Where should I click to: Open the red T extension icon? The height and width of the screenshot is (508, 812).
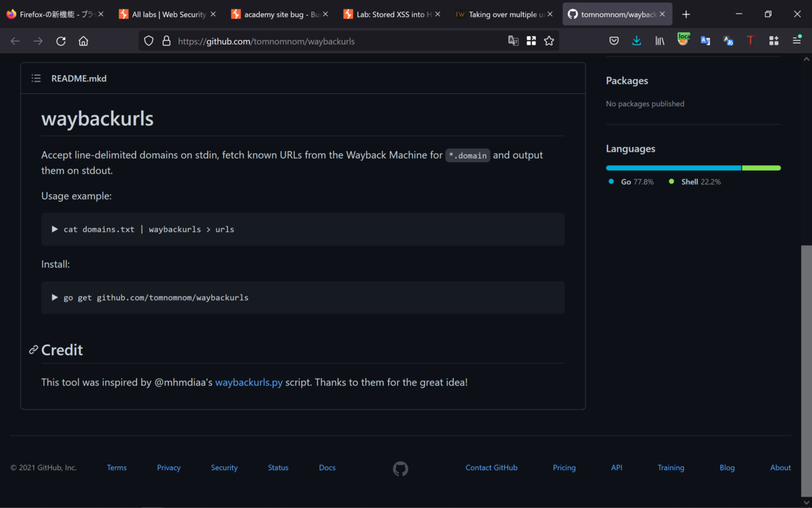[750, 41]
